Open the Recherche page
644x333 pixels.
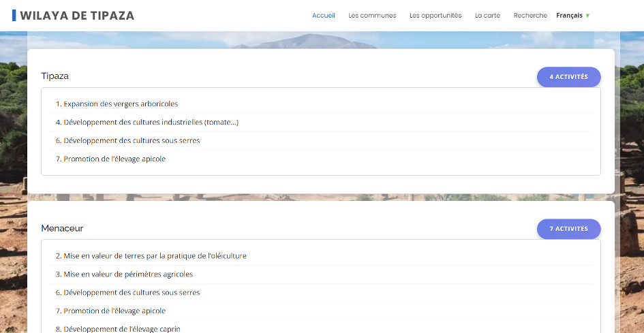(530, 16)
